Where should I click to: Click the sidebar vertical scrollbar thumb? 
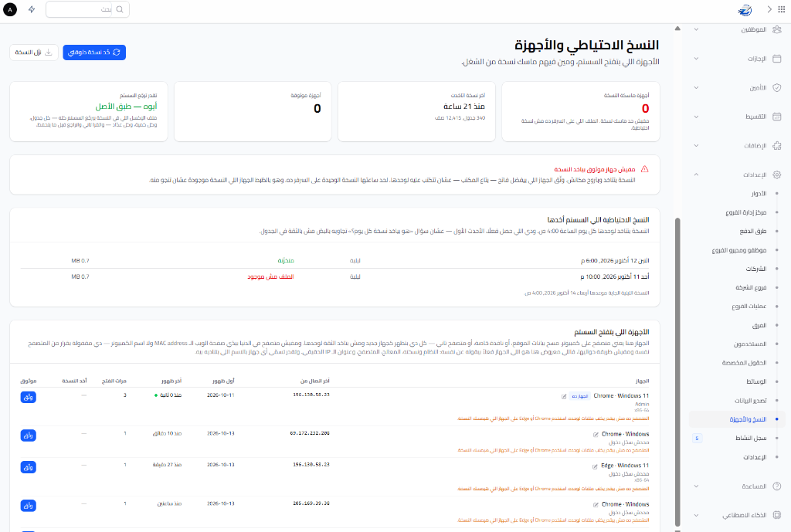click(x=677, y=371)
